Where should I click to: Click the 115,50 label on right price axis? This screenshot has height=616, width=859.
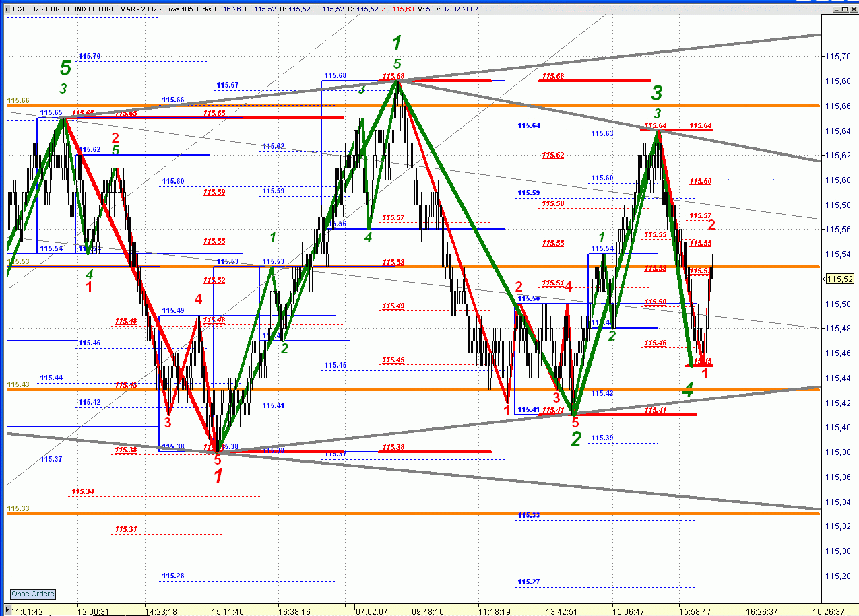839,304
